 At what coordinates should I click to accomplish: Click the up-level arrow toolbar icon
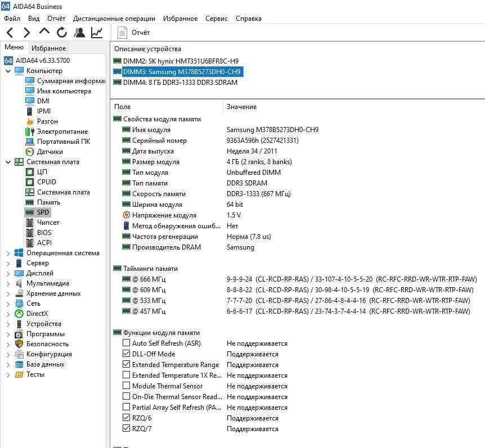tap(44, 31)
